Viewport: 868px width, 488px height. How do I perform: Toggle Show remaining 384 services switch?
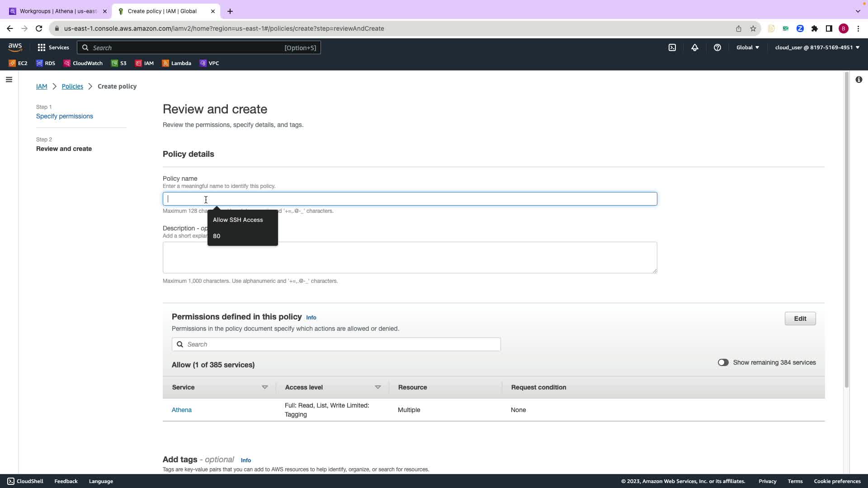coord(723,362)
